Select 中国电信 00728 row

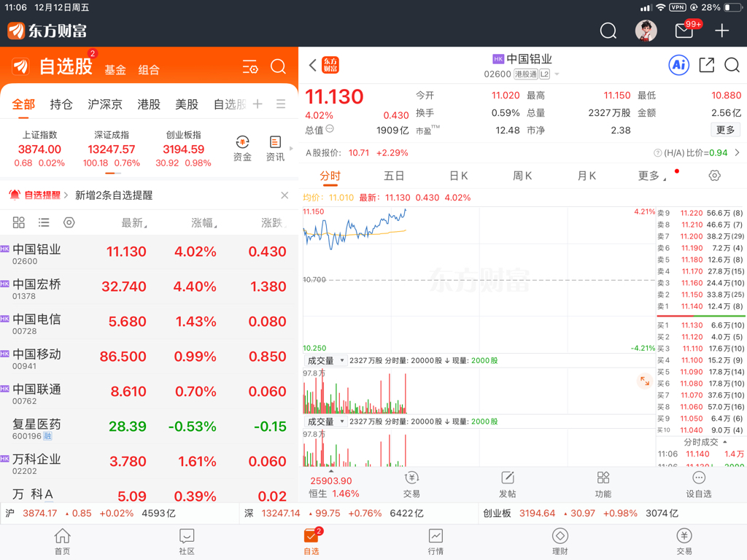point(149,323)
